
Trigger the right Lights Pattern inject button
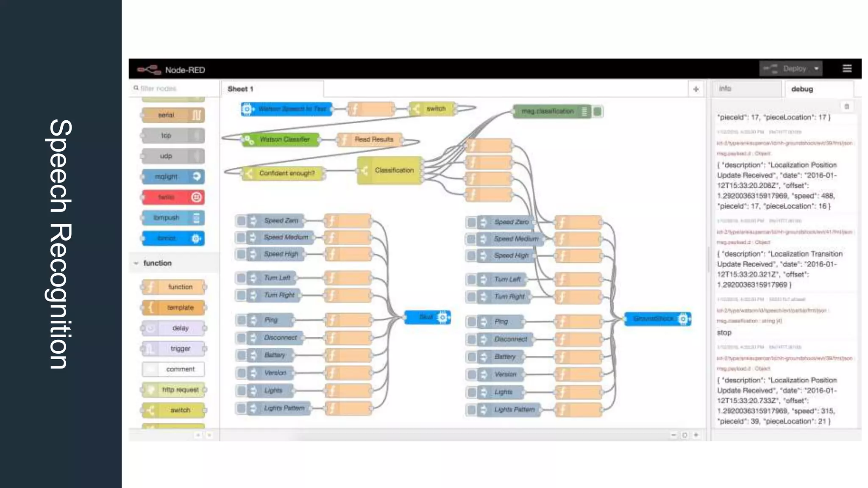tap(471, 410)
